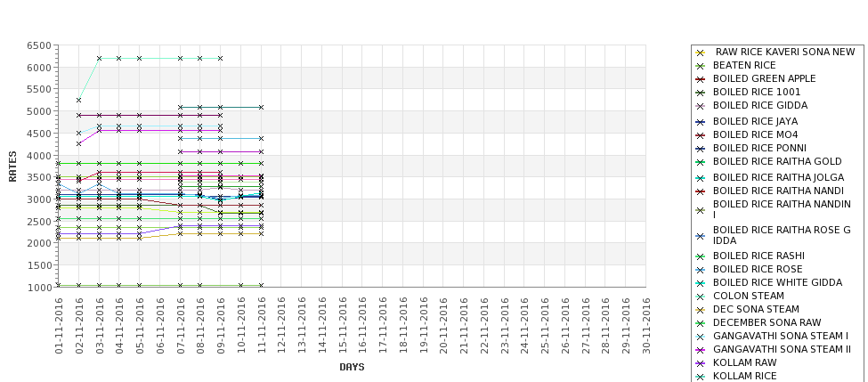The image size is (868, 382).
Task: Select BOILED RICE RAITHA JOLGA legend label
Action: point(778,177)
